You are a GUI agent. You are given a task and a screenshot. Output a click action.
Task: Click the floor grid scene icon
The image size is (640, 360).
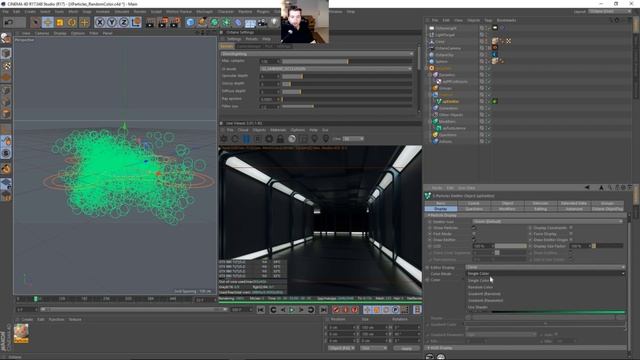pyautogui.click(x=250, y=22)
